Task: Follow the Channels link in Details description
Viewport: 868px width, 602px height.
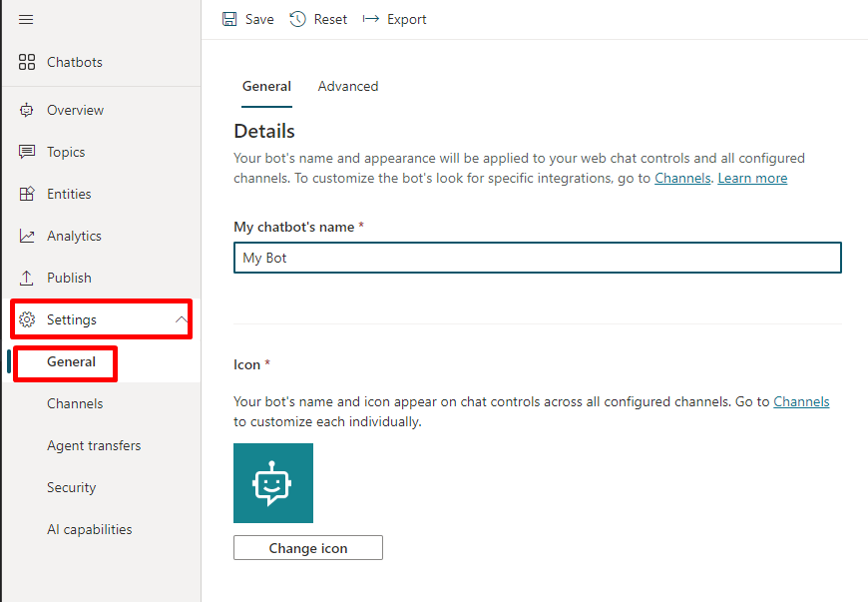Action: (x=682, y=179)
